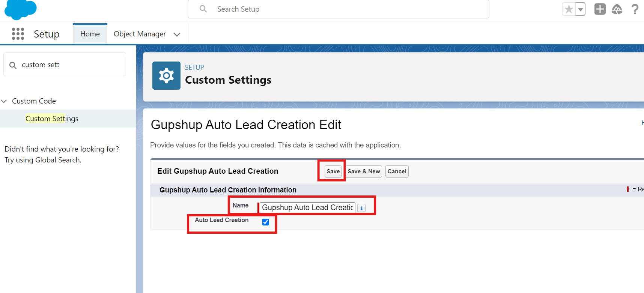Open the Object Manager tab
Screen dimensions: 644x293
140,34
